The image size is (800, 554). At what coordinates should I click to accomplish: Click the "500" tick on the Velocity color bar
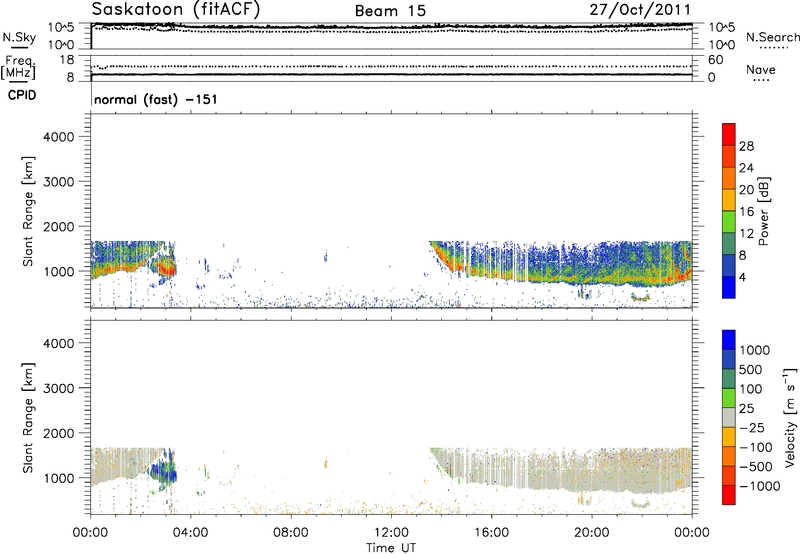[x=752, y=369]
